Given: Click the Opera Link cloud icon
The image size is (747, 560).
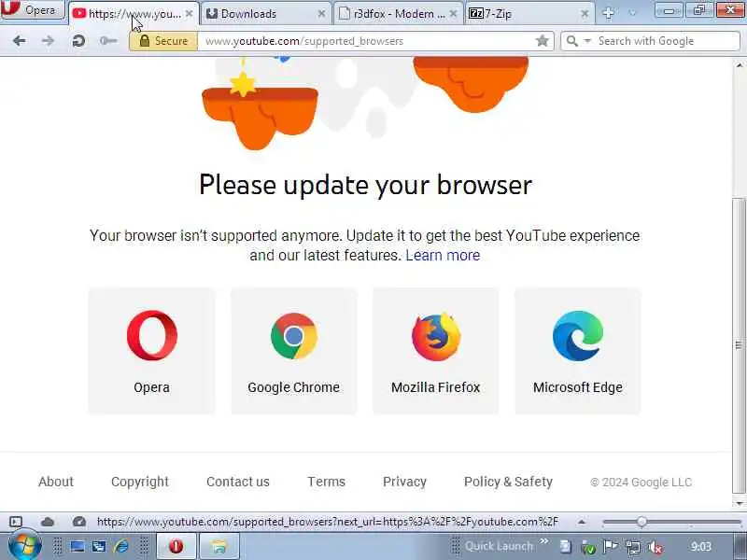Looking at the screenshot, I should point(48,522).
